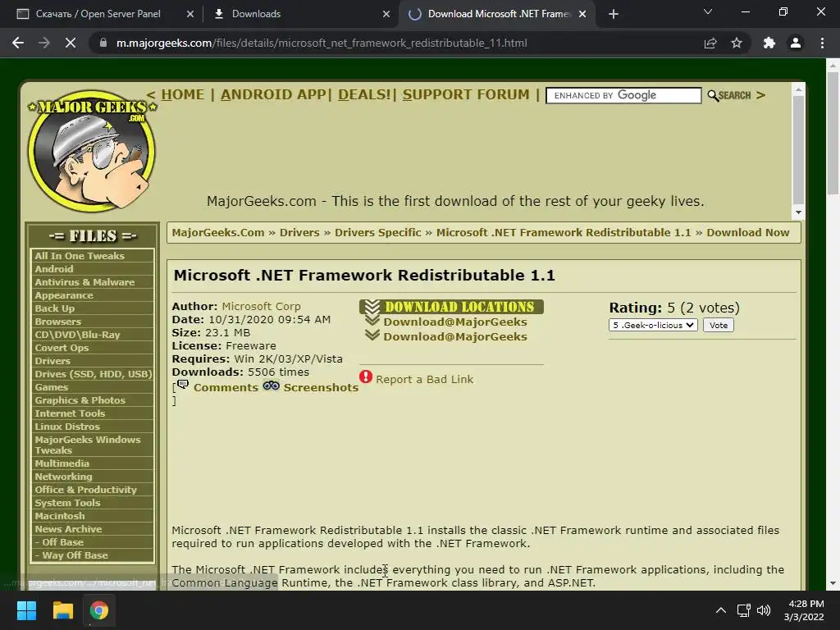Open the Windows Start button

[26, 610]
